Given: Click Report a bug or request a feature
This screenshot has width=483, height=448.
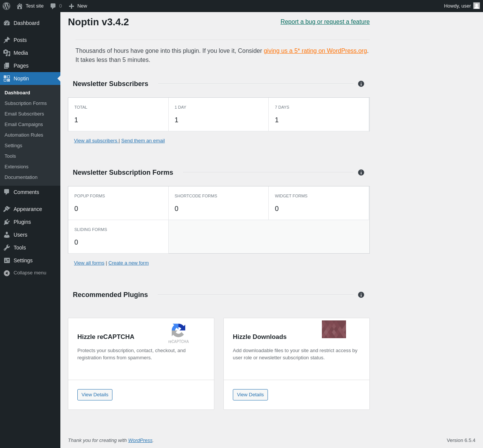Looking at the screenshot, I should 325,22.
